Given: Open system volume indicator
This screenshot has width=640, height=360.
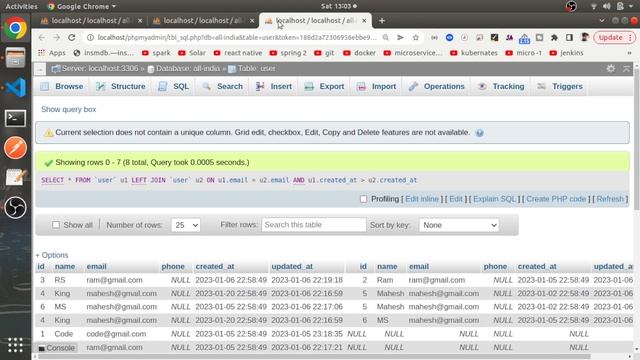Looking at the screenshot, I should [607, 6].
